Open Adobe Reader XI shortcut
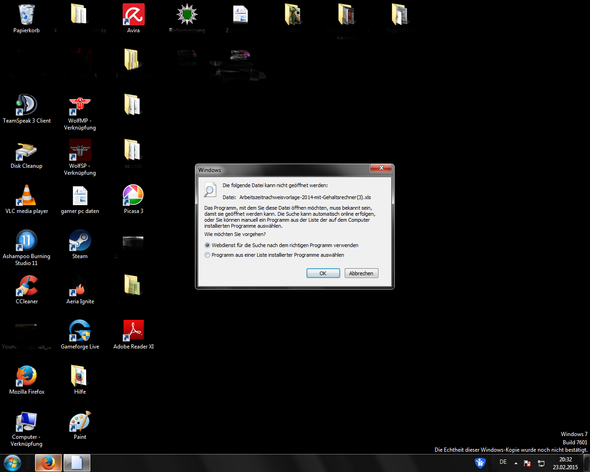The height and width of the screenshot is (472, 590). point(133,334)
